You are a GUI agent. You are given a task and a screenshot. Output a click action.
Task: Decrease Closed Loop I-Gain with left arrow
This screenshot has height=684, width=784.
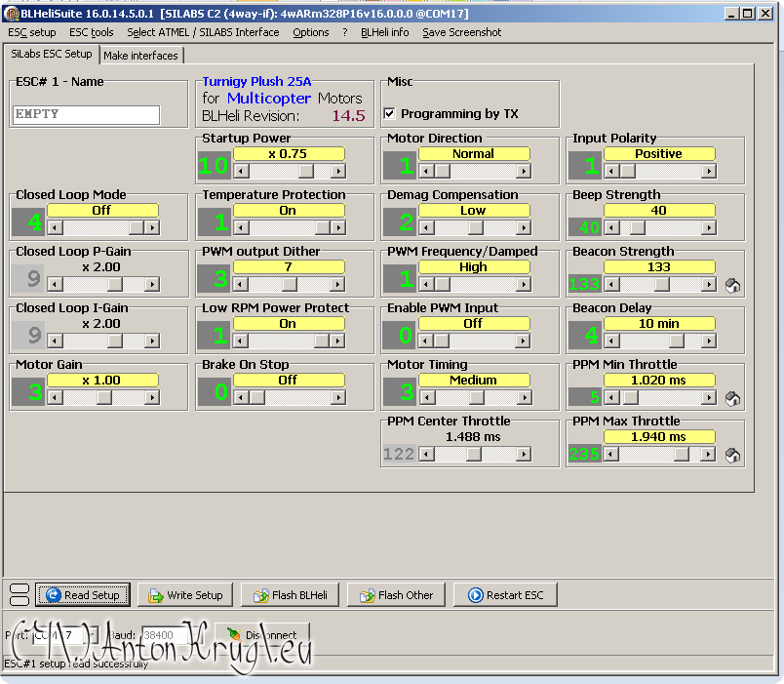point(56,341)
